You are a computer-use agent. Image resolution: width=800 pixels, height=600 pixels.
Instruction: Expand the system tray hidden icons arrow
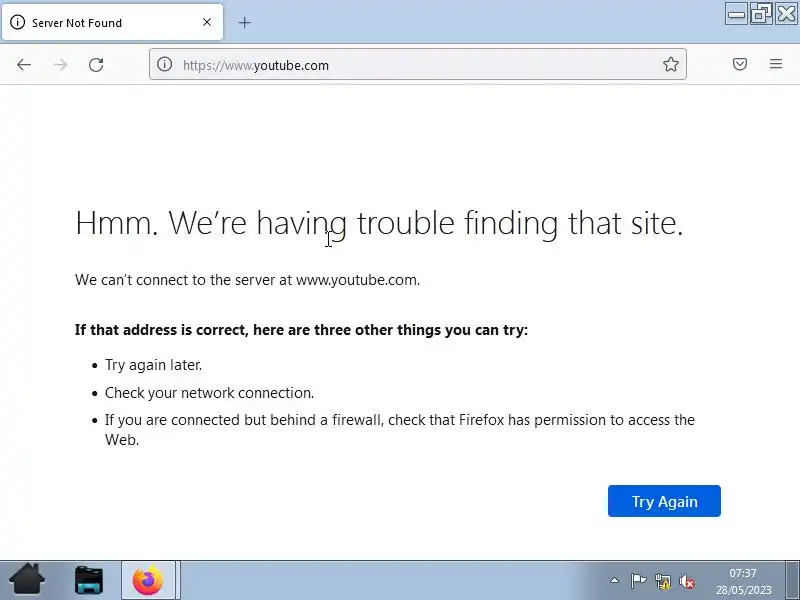click(615, 580)
